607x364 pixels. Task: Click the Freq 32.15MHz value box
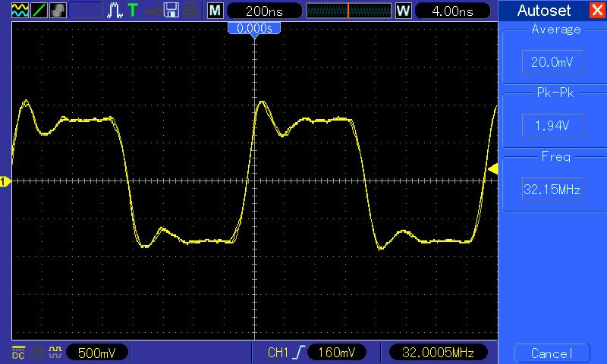552,189
